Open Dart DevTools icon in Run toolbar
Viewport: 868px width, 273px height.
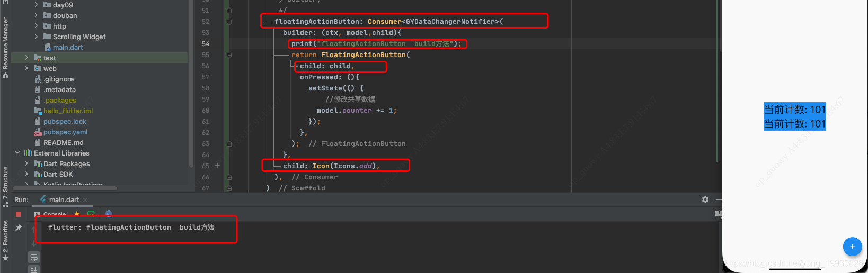109,214
